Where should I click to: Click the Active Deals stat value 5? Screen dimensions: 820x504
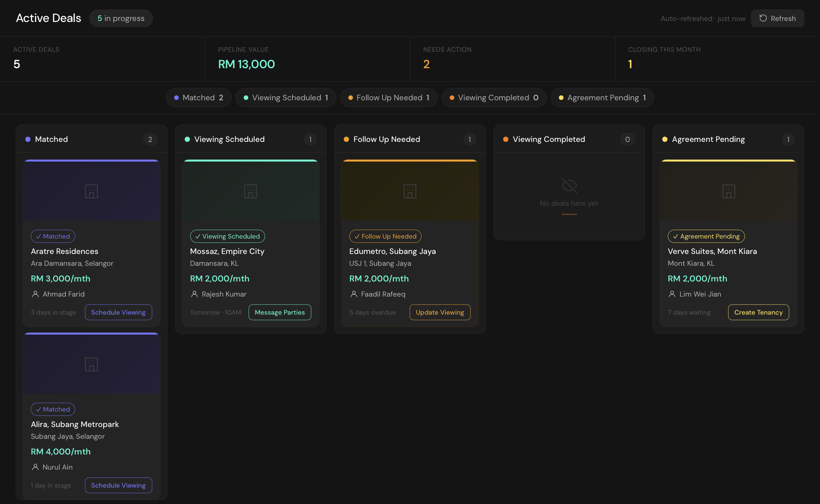coord(17,64)
